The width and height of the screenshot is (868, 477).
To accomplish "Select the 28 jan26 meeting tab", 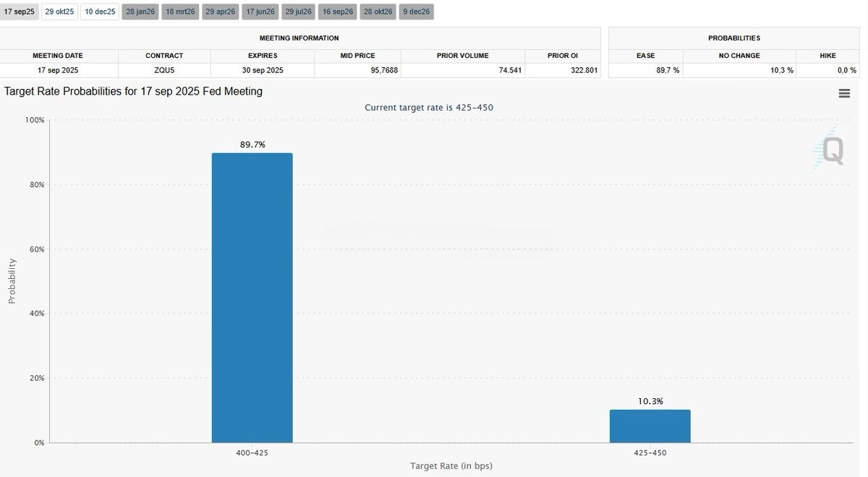I will point(140,12).
